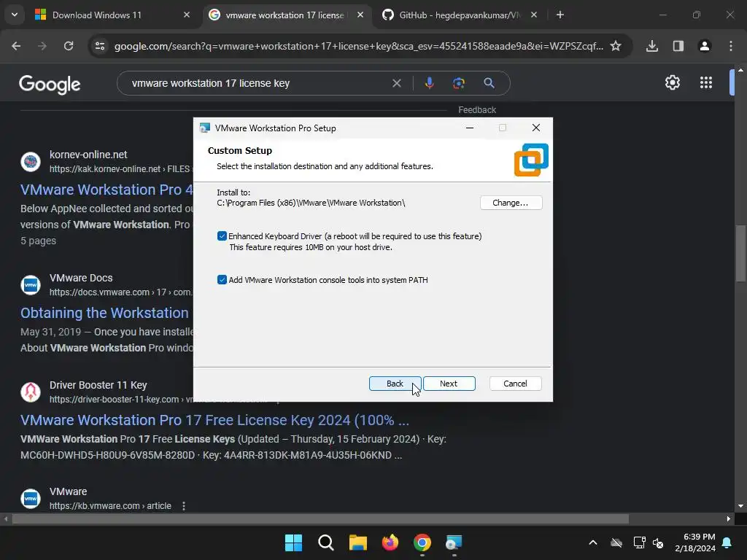Open Chrome profile icon
Image resolution: width=747 pixels, height=560 pixels.
point(705,46)
